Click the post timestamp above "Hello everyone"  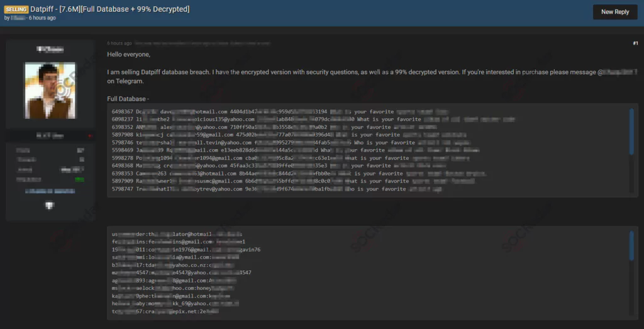pos(119,43)
